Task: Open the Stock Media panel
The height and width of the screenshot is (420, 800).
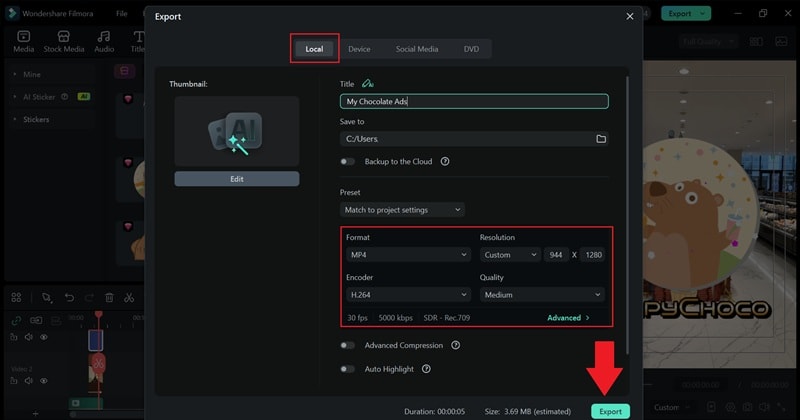Action: click(64, 41)
